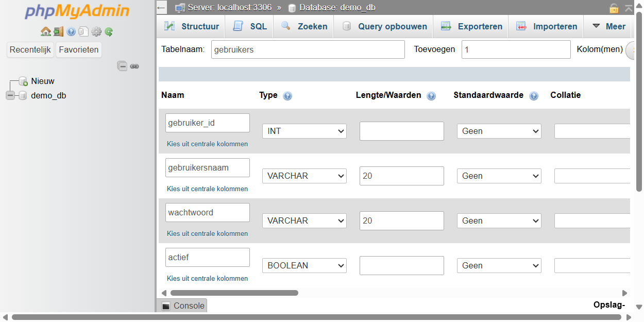
Task: Click the Home icon in sidebar
Action: (x=45, y=32)
